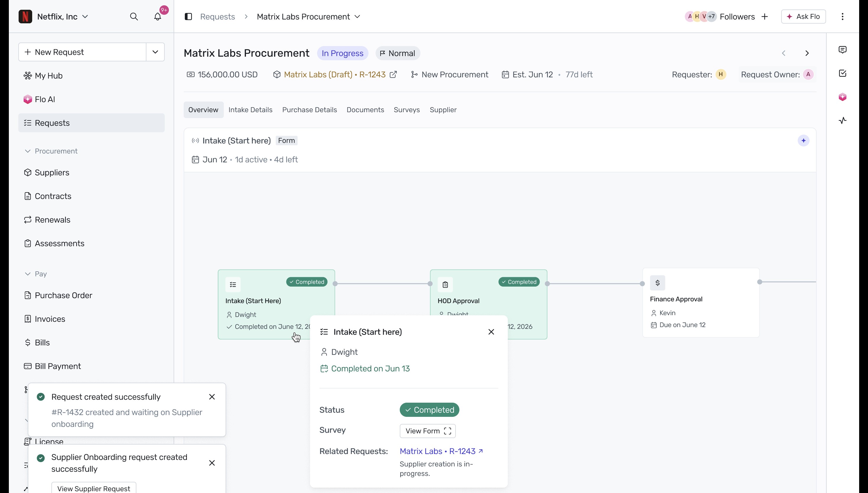Switch to the Documents tab
This screenshot has width=868, height=493.
point(365,110)
